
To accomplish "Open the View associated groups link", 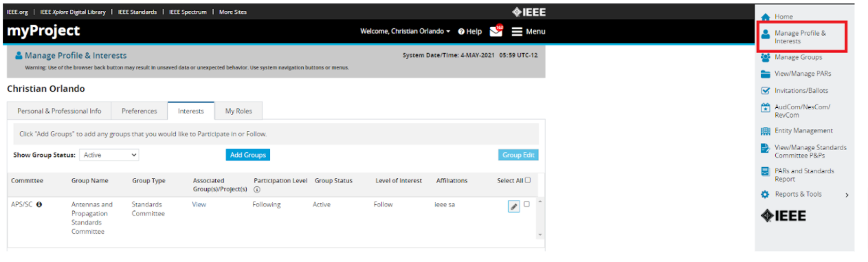I will (199, 204).
